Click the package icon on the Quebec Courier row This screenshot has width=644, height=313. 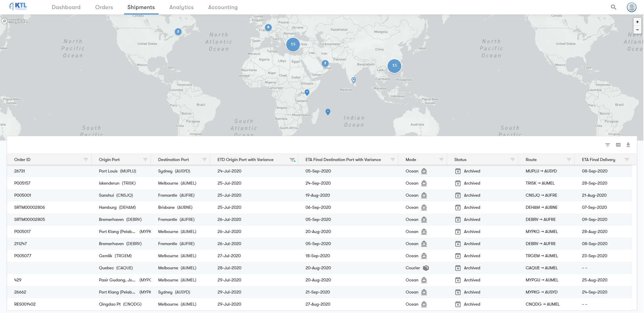(426, 268)
